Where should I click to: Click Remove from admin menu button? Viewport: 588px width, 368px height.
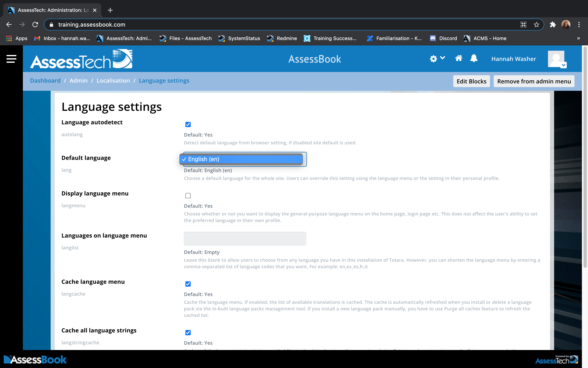534,81
